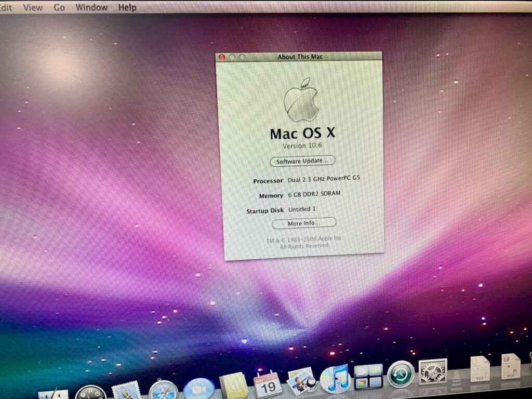The image size is (532, 399).
Task: Open the Help menu
Action: (x=127, y=7)
